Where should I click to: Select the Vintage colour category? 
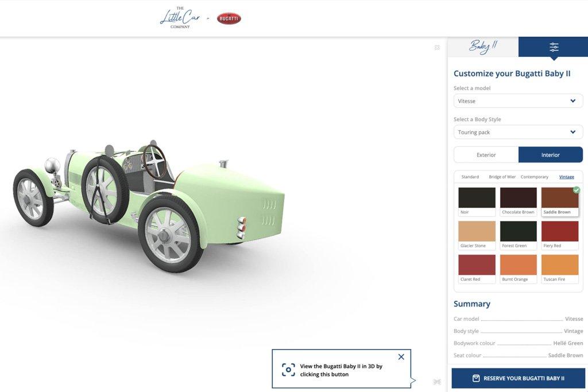click(x=566, y=177)
